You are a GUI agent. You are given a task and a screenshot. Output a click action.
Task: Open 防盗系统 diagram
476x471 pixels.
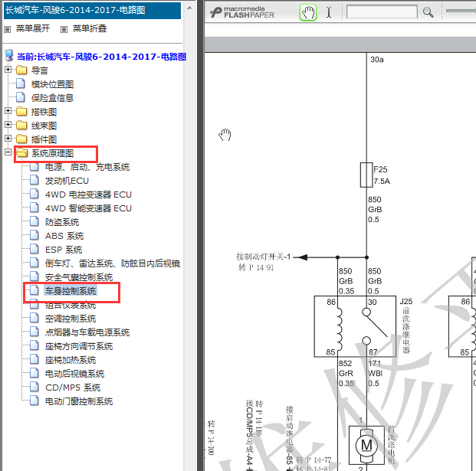click(62, 222)
